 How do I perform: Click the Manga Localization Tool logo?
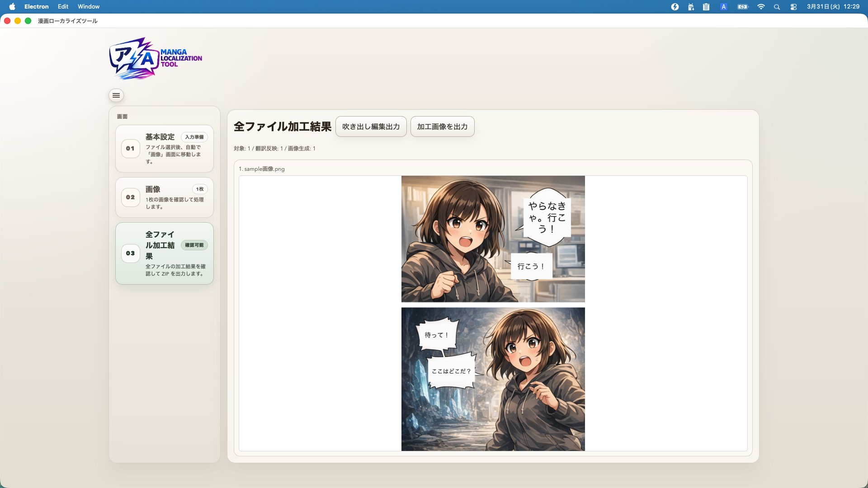pyautogui.click(x=155, y=59)
